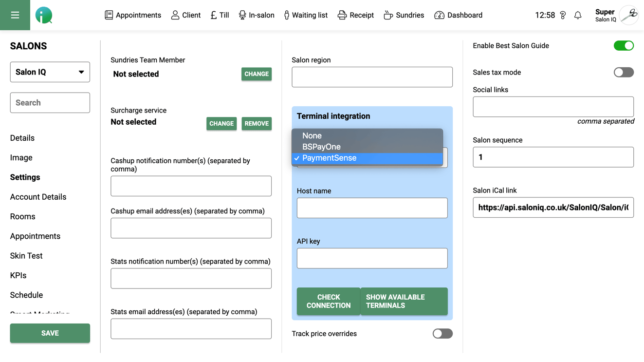Turn on Track price overrides
This screenshot has height=362, width=644.
tap(442, 333)
